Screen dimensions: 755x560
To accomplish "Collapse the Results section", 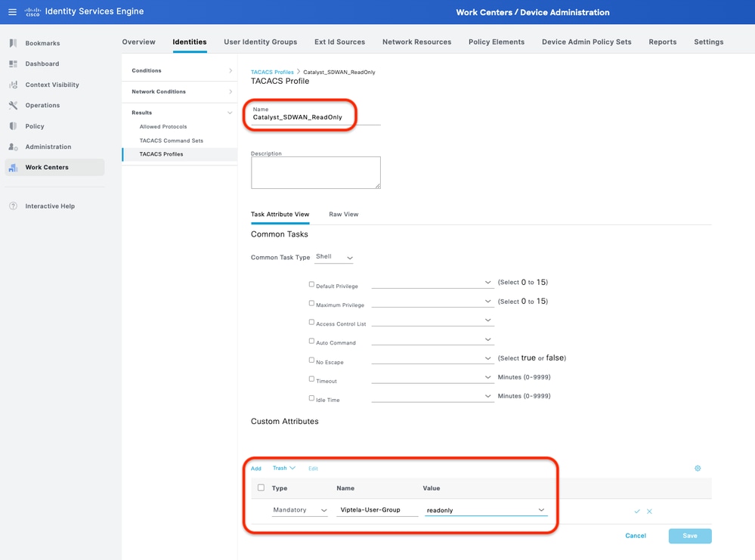I will (x=181, y=113).
